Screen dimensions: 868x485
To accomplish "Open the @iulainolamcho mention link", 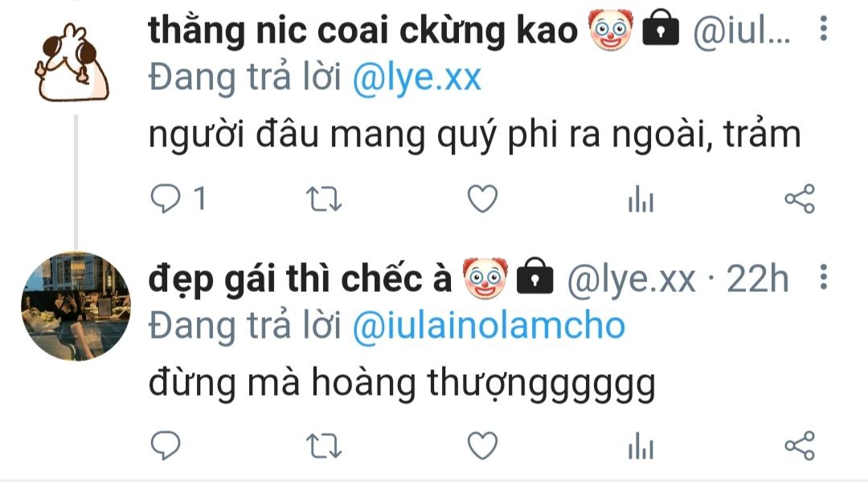I will point(489,326).
